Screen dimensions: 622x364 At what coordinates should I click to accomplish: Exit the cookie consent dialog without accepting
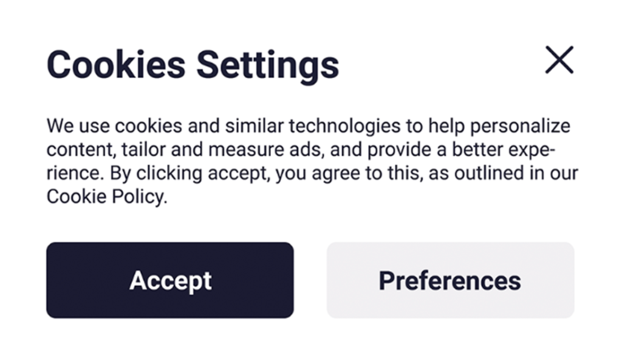tap(559, 60)
